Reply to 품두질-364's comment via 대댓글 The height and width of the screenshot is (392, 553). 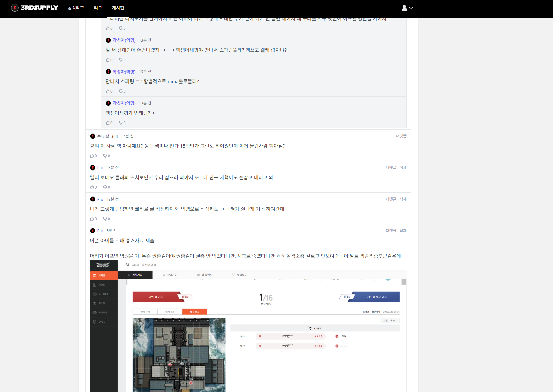tap(401, 136)
